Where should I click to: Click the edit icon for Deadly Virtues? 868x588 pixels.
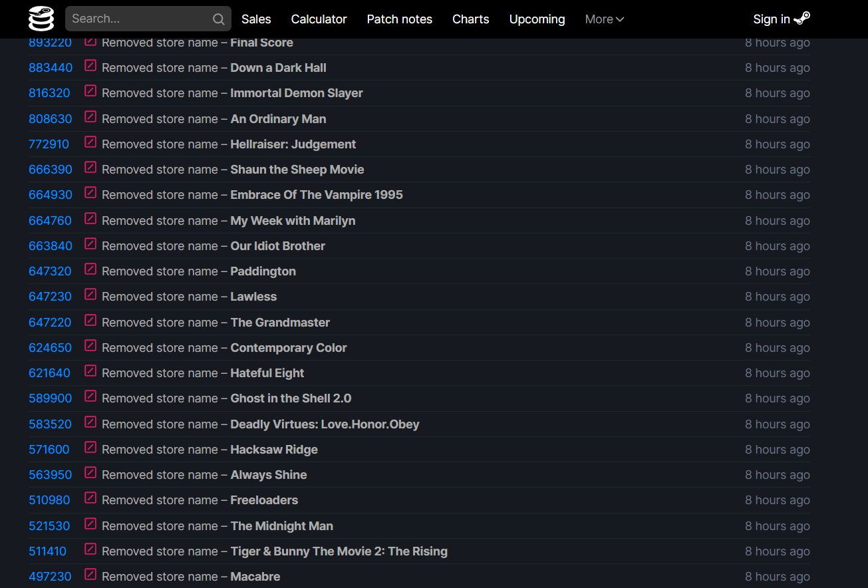pyautogui.click(x=90, y=422)
